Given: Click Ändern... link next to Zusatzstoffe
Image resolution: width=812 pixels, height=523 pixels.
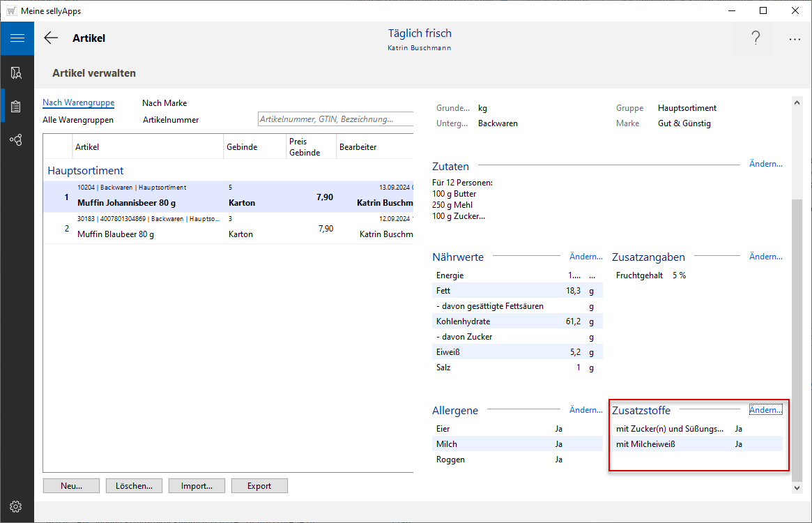Looking at the screenshot, I should pos(765,410).
